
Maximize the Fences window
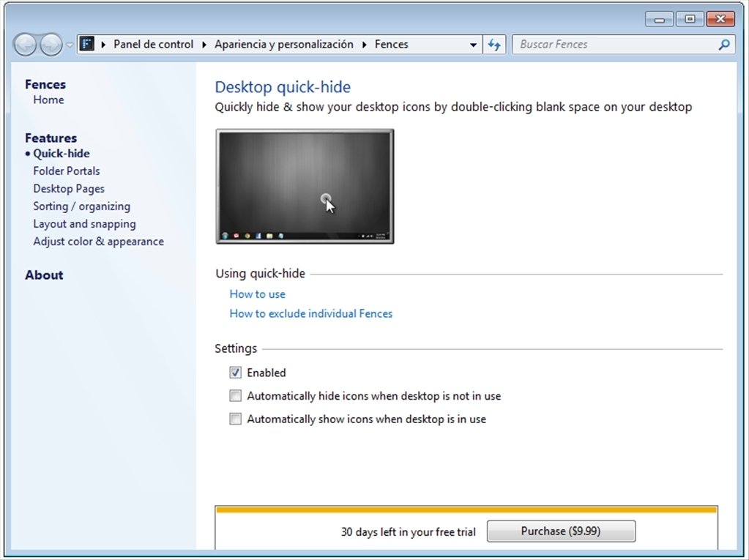(690, 19)
